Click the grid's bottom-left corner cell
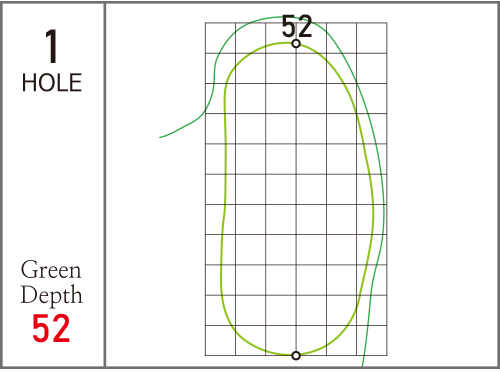500x371 pixels. (x=220, y=340)
